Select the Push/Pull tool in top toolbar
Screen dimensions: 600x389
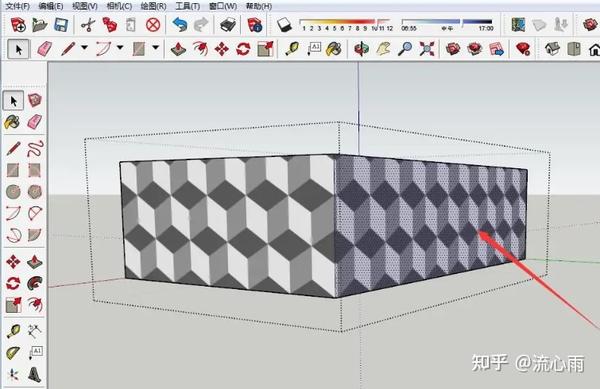pos(178,49)
